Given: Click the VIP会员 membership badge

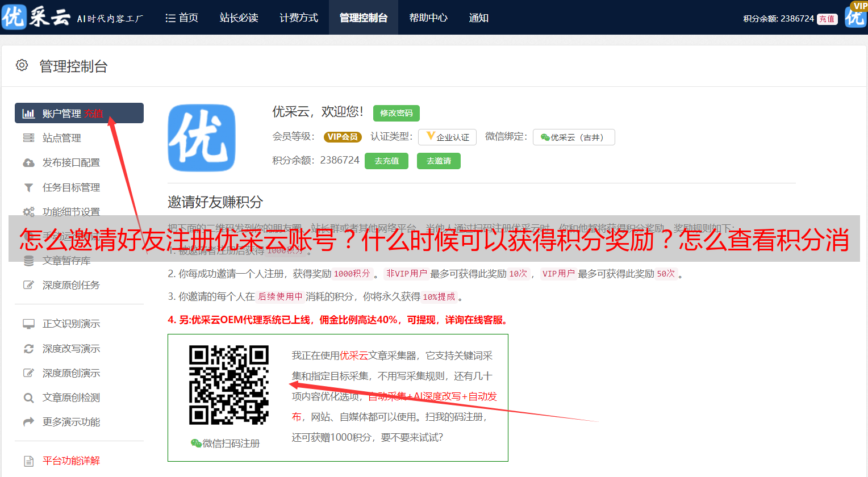Looking at the screenshot, I should click(343, 137).
